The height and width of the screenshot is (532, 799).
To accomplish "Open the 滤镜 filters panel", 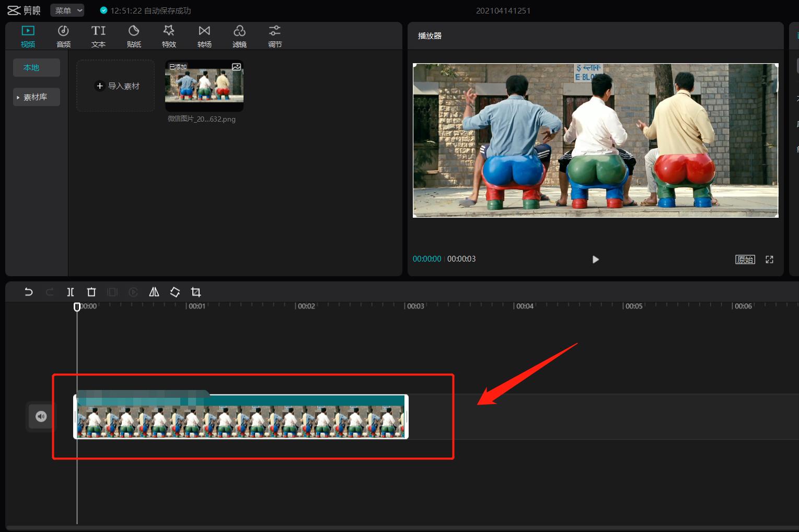I will click(239, 37).
